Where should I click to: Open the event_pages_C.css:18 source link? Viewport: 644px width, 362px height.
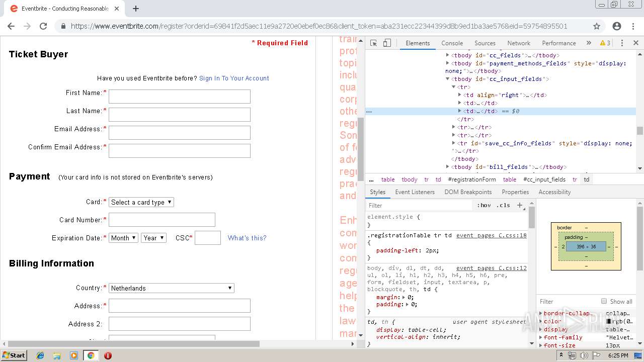[492, 235]
